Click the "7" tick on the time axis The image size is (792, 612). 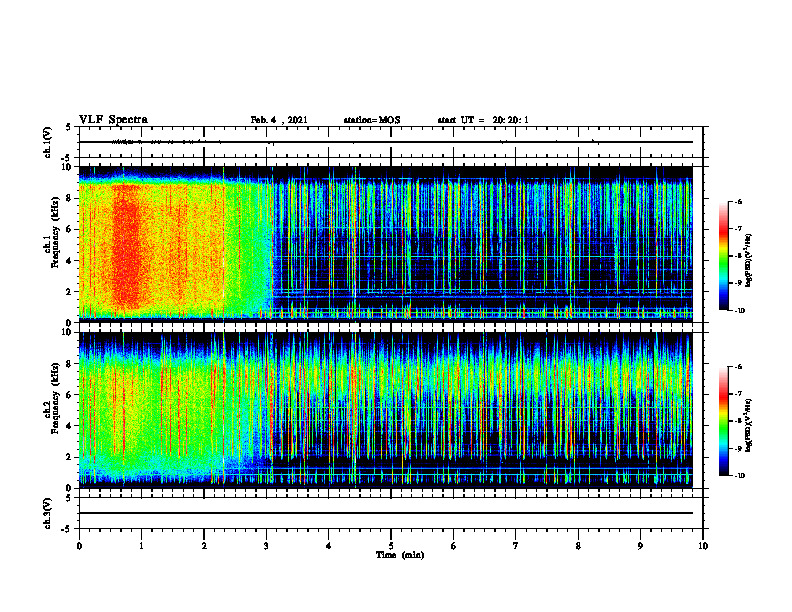(516, 546)
